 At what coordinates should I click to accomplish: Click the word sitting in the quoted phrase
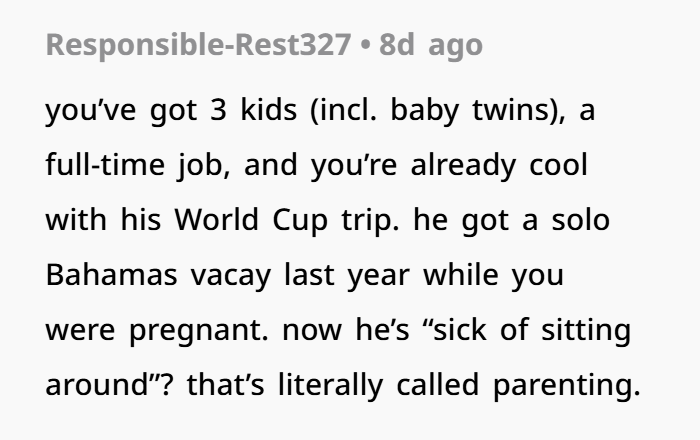586,330
